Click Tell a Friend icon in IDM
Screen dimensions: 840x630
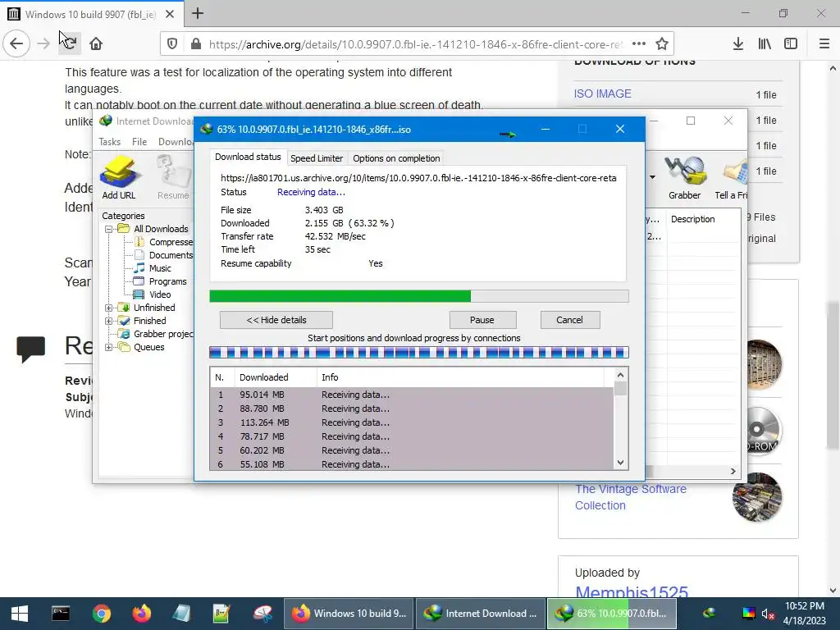pos(731,178)
